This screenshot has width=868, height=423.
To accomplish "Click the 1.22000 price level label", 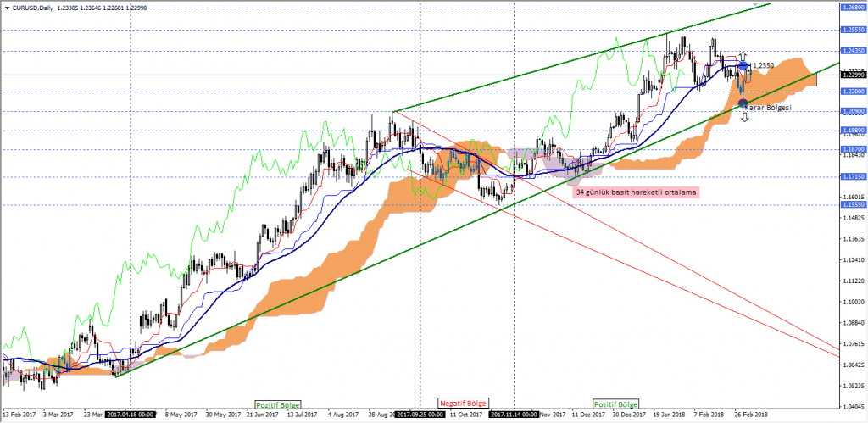I will [853, 92].
